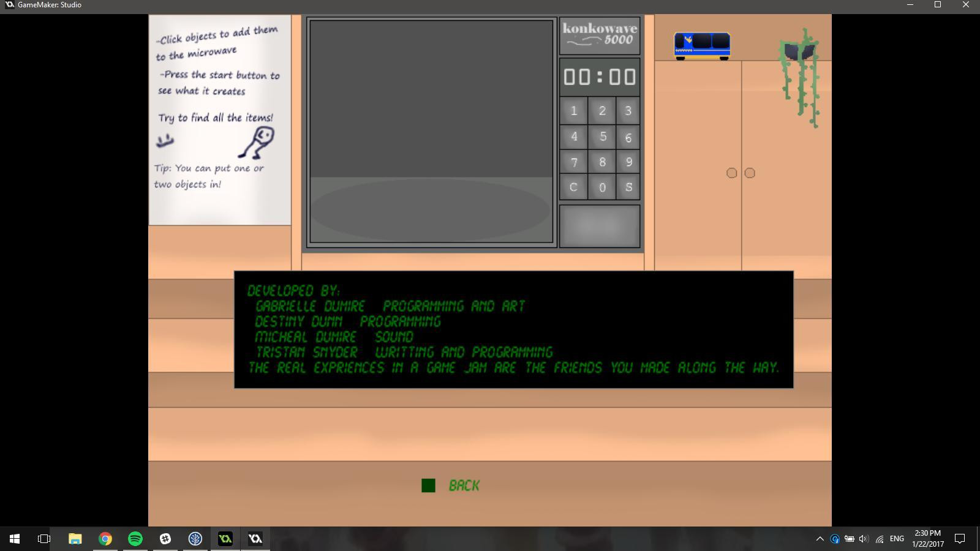
Task: Tap microwave keypad number 4
Action: [574, 137]
